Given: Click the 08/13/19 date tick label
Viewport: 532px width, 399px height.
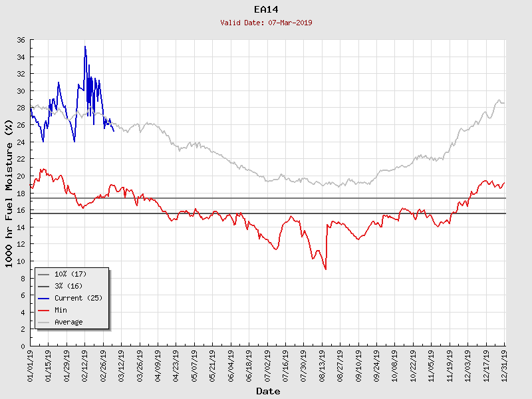Looking at the screenshot, I should [x=322, y=364].
